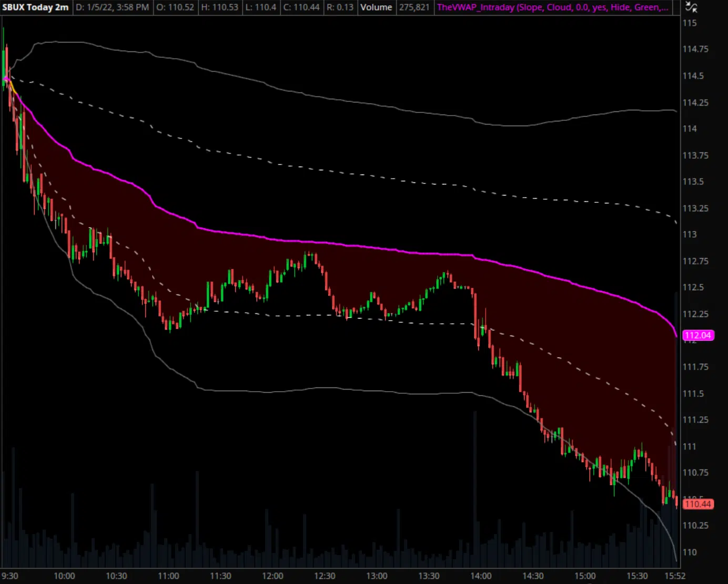This screenshot has width=728, height=584.
Task: Click the 112.5 price axis label
Action: [x=693, y=288]
